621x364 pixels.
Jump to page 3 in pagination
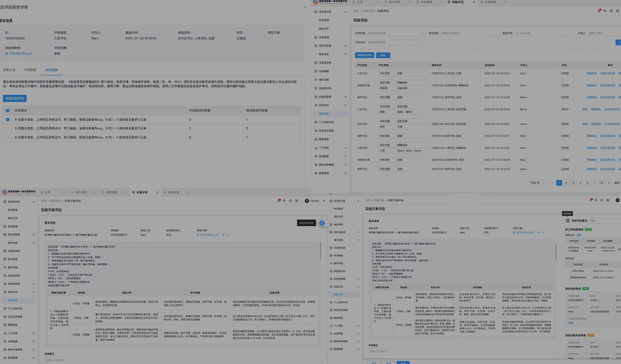click(573, 183)
